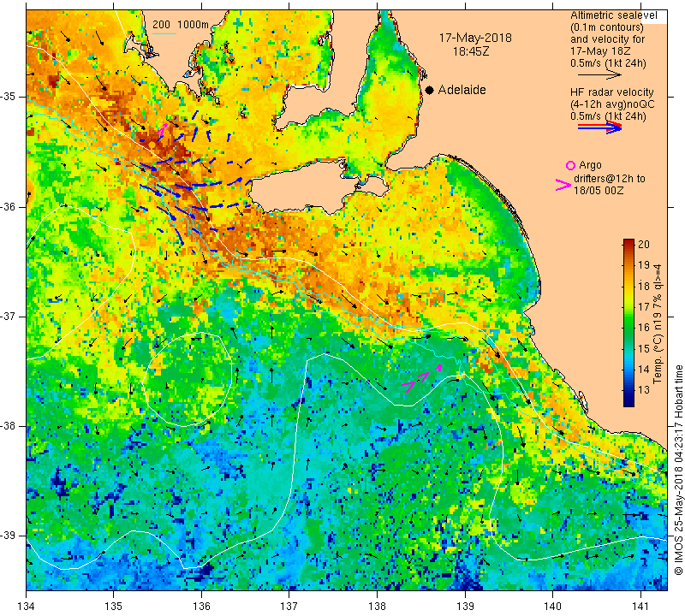The image size is (685, 616).
Task: Click the colour bar tick label 20
Action: 644,244
